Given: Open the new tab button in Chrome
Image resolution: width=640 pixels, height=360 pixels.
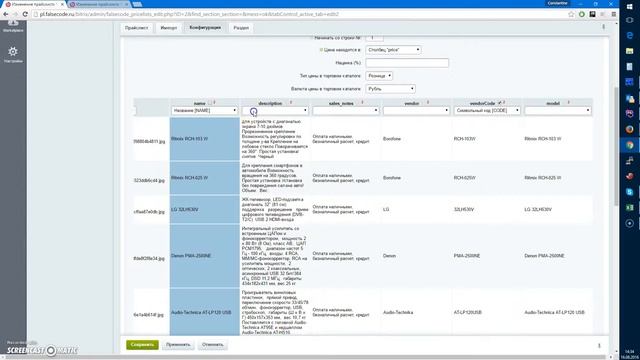Looking at the screenshot, I should (x=137, y=4).
